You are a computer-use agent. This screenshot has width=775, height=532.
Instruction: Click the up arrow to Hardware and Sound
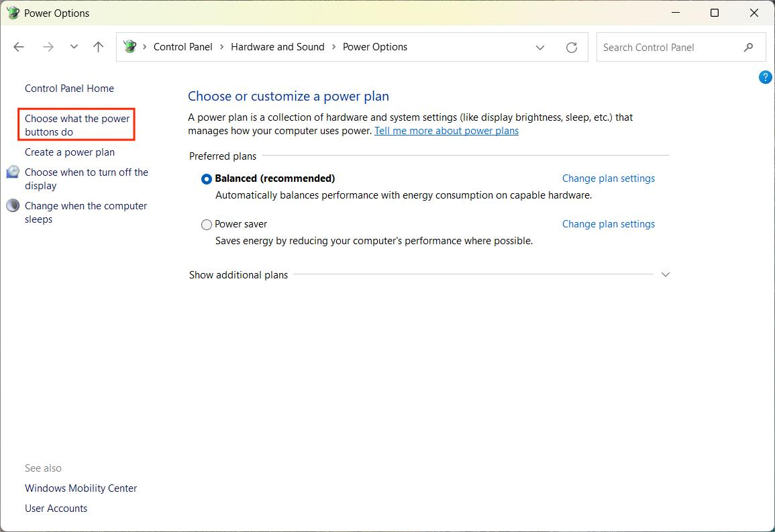(x=98, y=46)
